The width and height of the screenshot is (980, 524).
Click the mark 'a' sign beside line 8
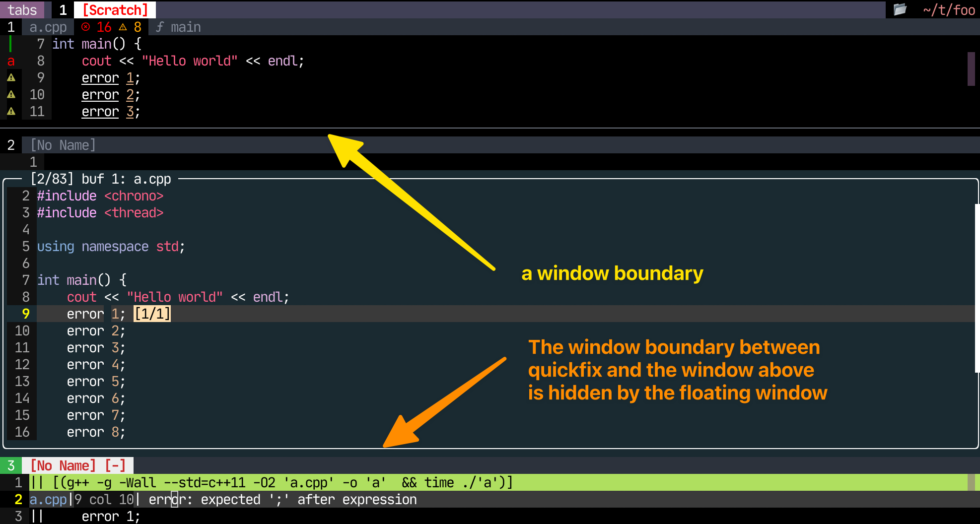point(10,61)
